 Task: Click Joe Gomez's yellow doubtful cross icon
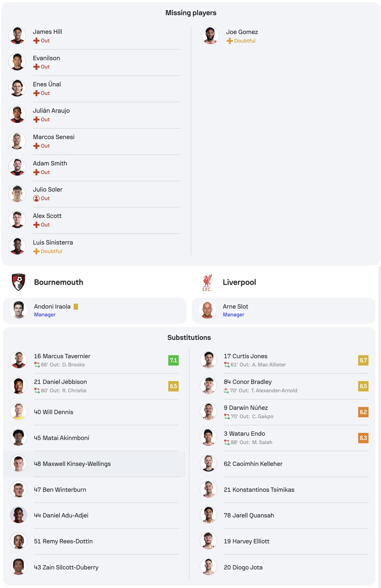click(230, 41)
